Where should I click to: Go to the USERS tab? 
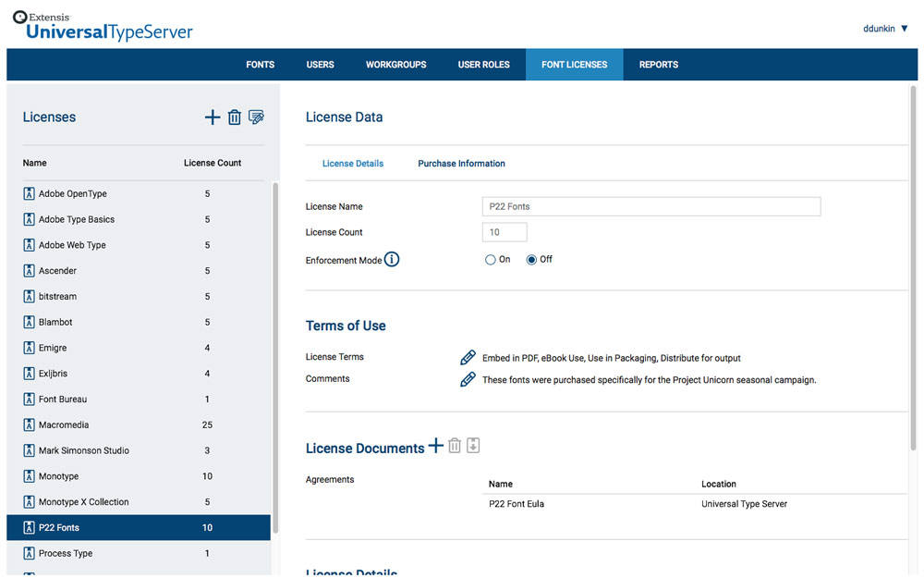[x=320, y=65]
